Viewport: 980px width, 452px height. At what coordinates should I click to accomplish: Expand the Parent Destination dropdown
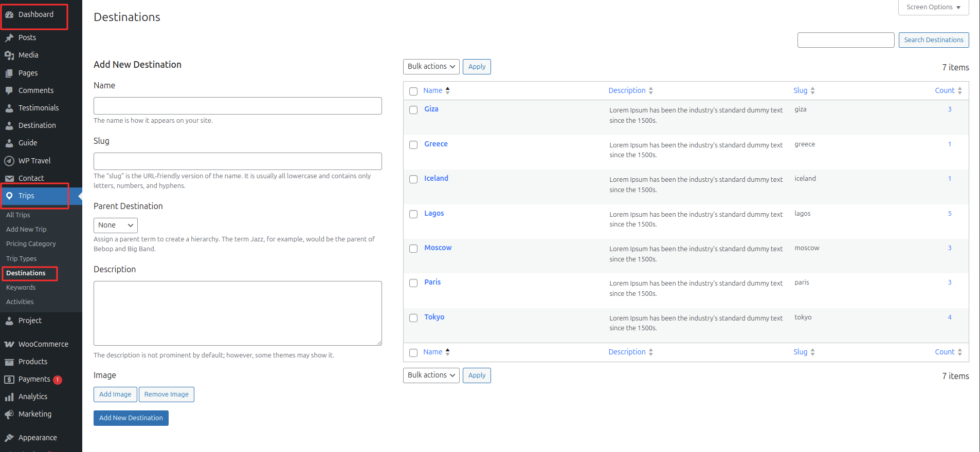(115, 225)
